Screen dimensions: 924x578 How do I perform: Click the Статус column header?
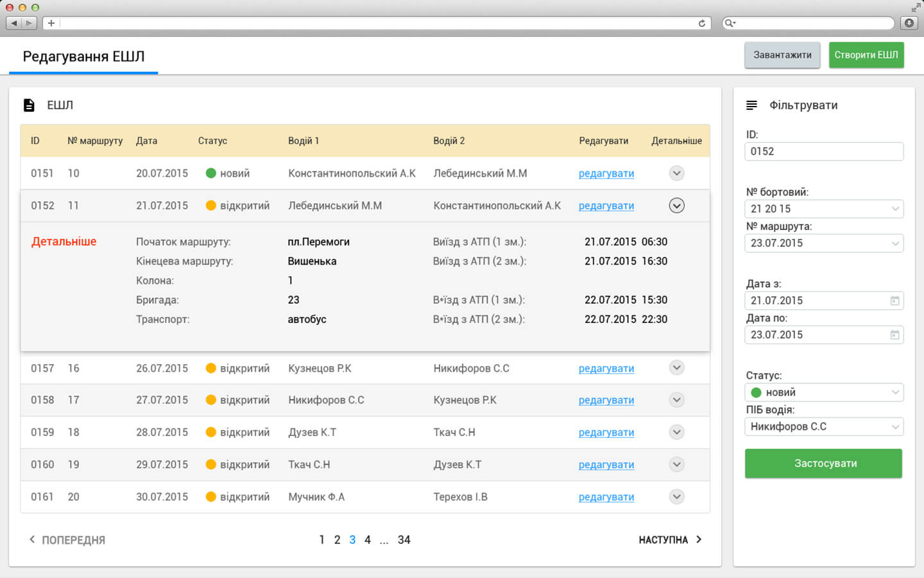[x=212, y=141]
